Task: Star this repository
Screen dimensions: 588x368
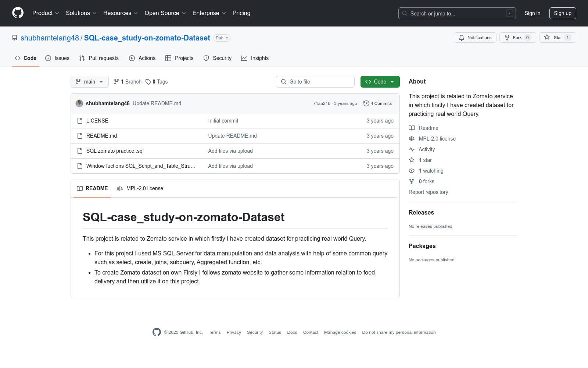Action: pos(557,38)
